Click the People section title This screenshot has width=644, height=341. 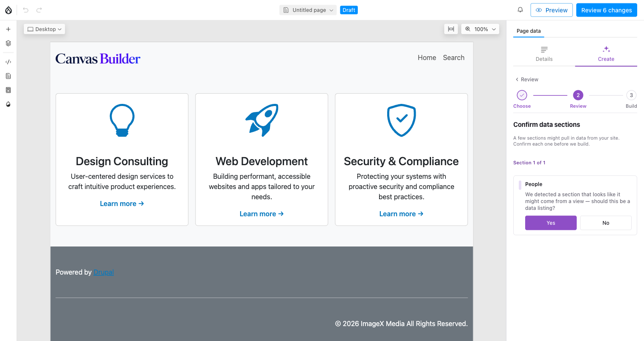coord(534,184)
